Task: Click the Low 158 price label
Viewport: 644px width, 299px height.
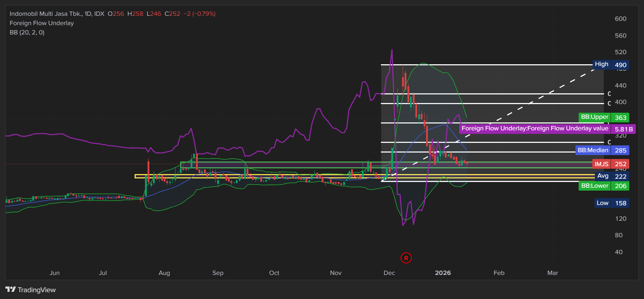Action: (x=612, y=203)
